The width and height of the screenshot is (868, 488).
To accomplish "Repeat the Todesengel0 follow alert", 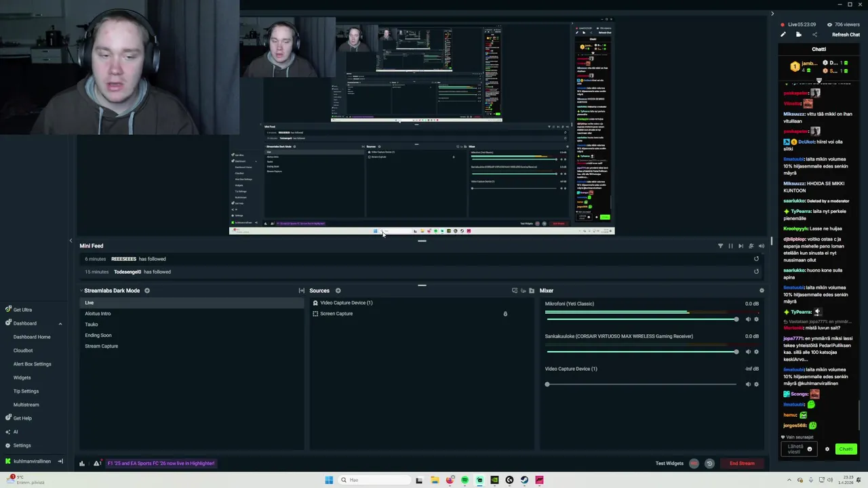I will coord(756,272).
